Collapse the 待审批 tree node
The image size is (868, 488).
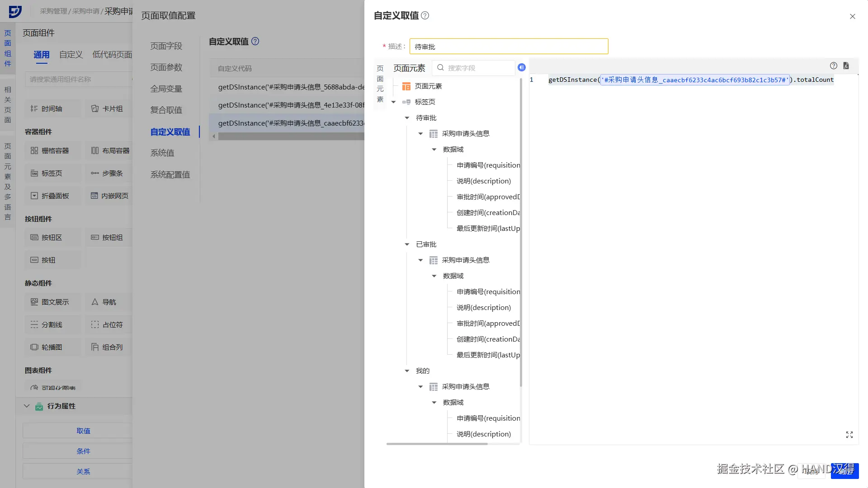(407, 118)
